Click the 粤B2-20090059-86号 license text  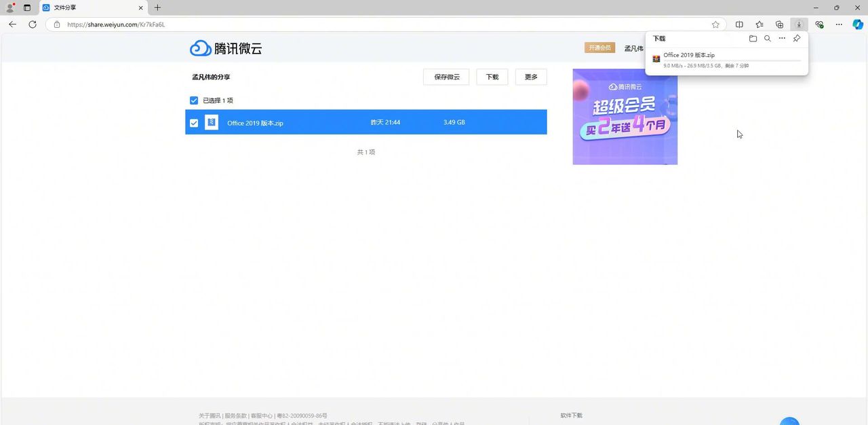pyautogui.click(x=302, y=415)
